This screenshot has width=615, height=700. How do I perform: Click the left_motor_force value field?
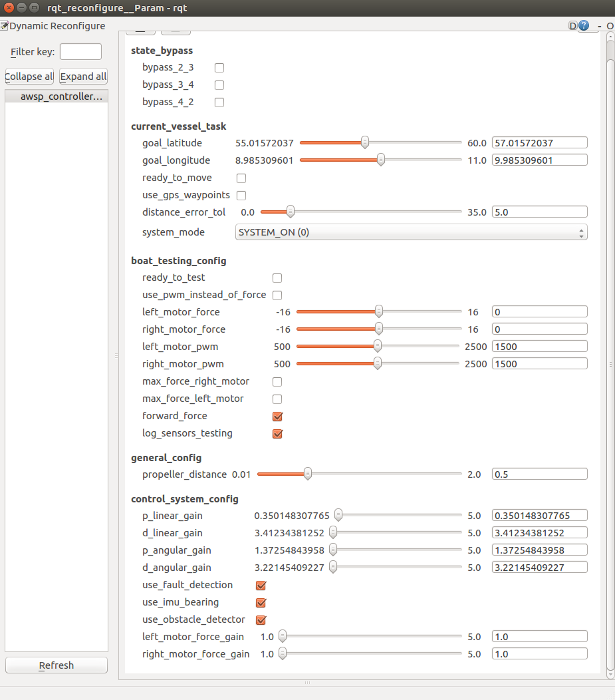(x=540, y=312)
